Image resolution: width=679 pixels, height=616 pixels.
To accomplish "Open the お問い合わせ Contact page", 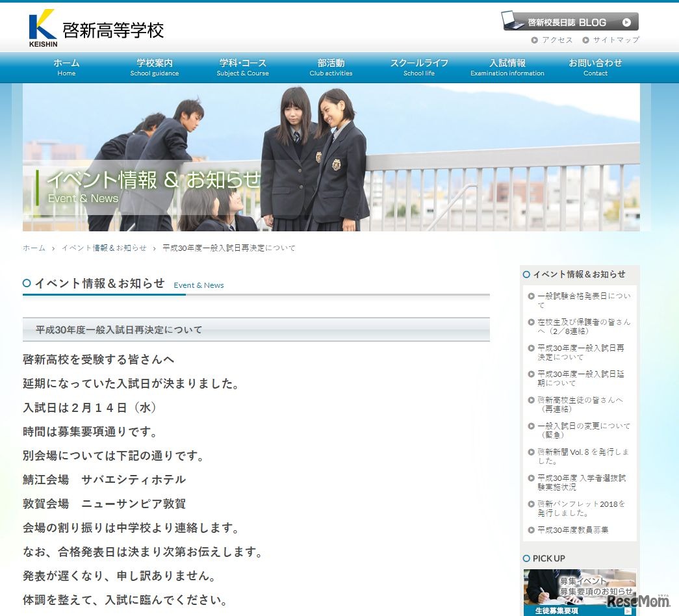I will pyautogui.click(x=596, y=67).
